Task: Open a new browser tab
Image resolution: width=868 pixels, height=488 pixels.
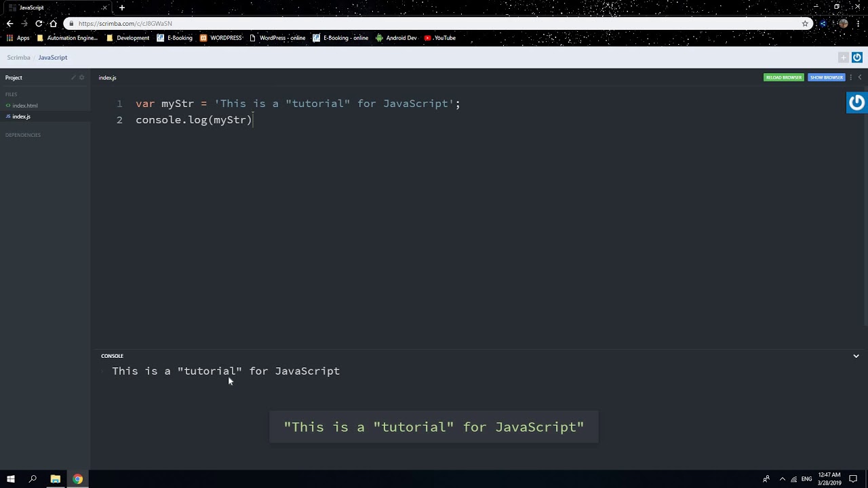Action: tap(122, 7)
